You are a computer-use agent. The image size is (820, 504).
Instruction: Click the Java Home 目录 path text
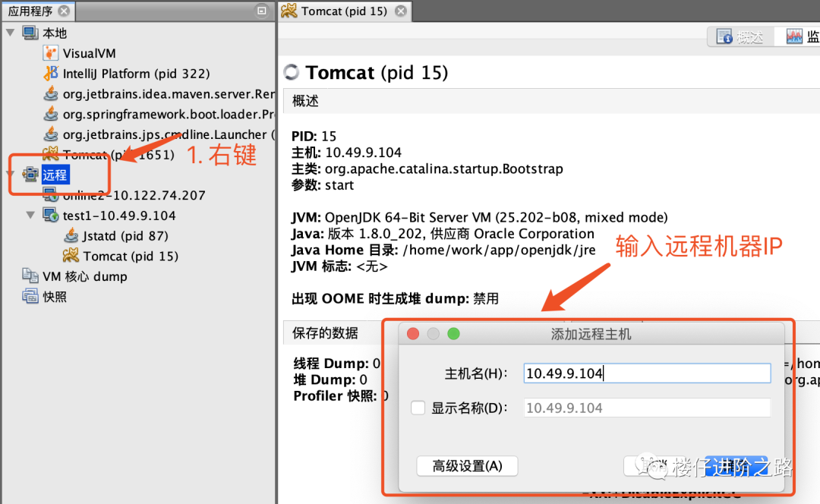(x=443, y=250)
